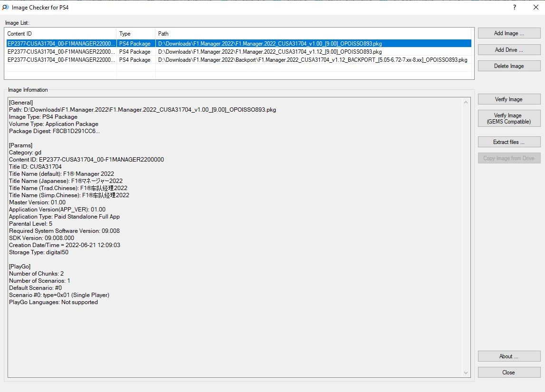Click the Image Type: PS4 Package line
Viewport: 545px width, 392px height.
point(43,117)
